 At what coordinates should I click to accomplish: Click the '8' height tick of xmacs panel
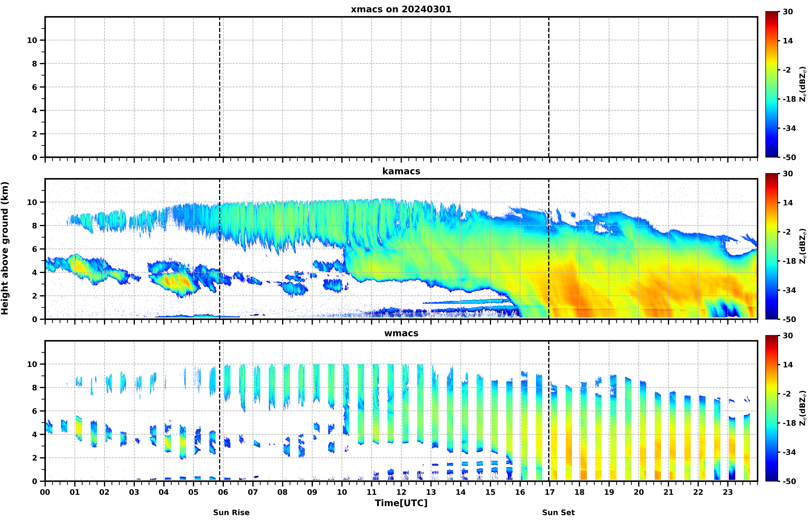35,64
